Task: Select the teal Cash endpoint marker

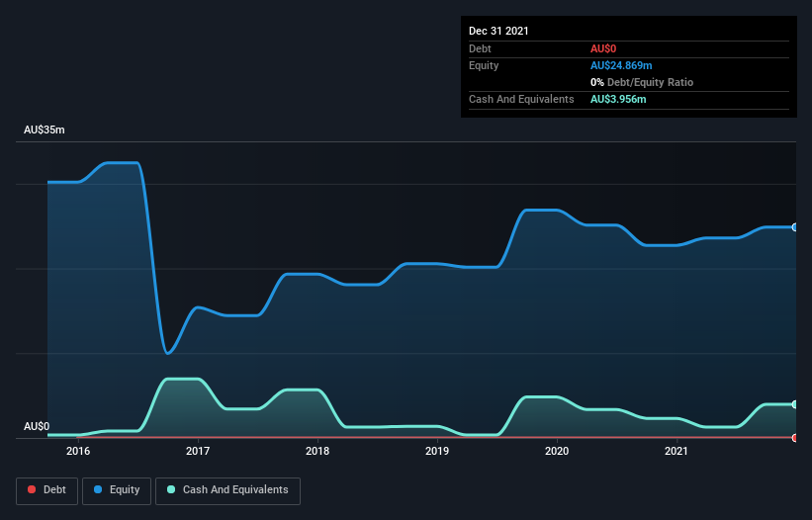Action: pyautogui.click(x=795, y=404)
